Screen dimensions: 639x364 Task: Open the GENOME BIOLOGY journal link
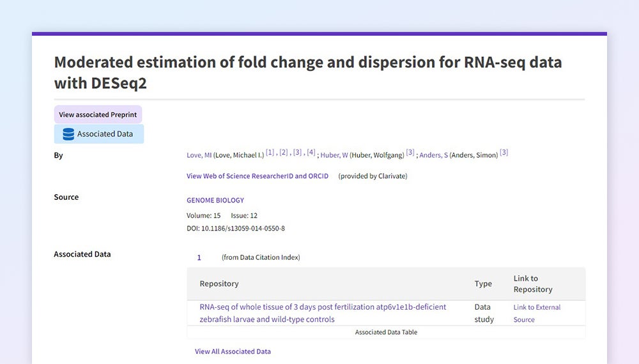click(x=215, y=201)
